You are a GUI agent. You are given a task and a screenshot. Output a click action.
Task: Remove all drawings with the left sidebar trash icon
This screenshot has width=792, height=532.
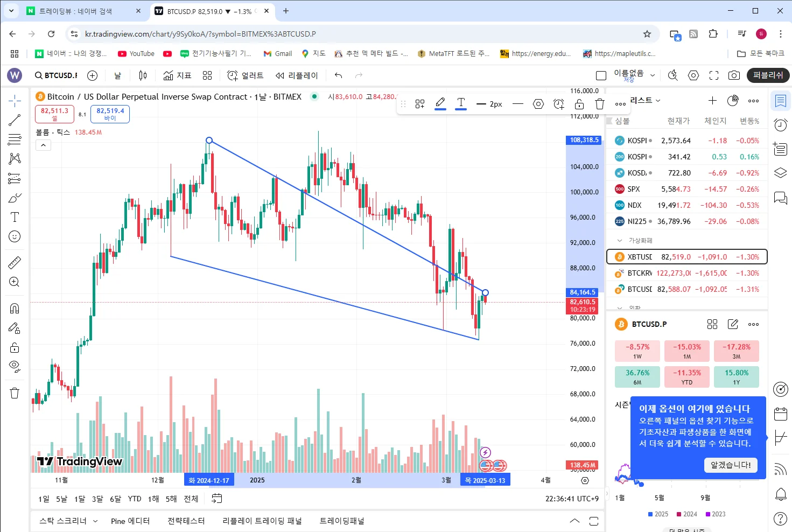(x=15, y=393)
